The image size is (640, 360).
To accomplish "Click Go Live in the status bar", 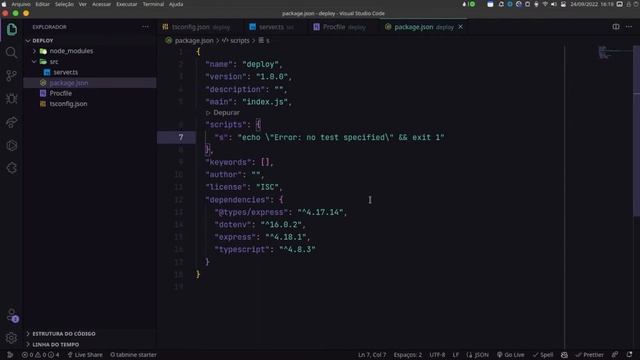I will click(x=510, y=355).
